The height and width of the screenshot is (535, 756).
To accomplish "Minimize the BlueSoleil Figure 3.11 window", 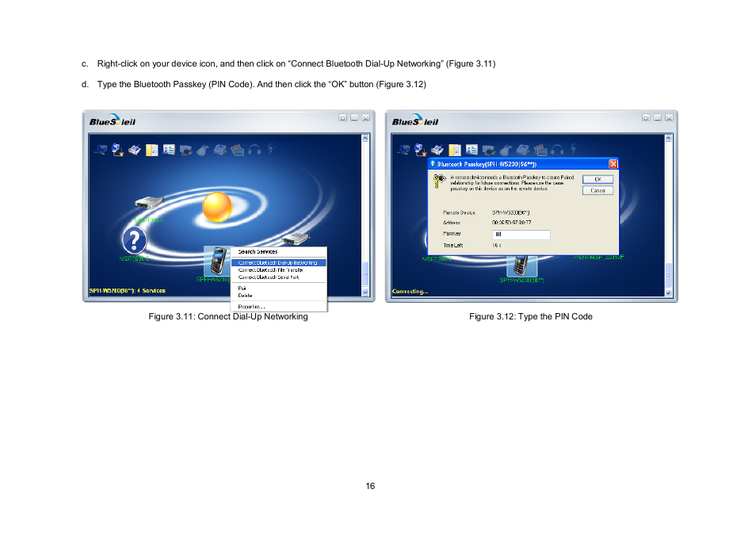I will pyautogui.click(x=354, y=118).
